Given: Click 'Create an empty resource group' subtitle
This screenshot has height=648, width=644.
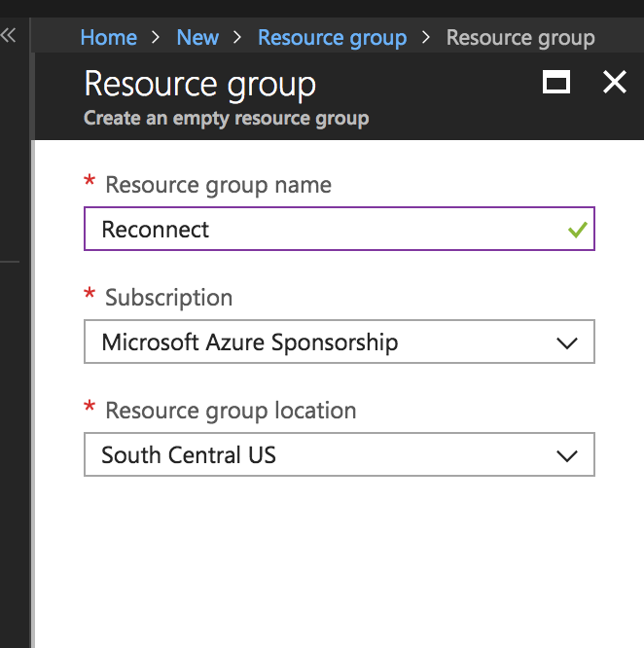Looking at the screenshot, I should coord(227,119).
